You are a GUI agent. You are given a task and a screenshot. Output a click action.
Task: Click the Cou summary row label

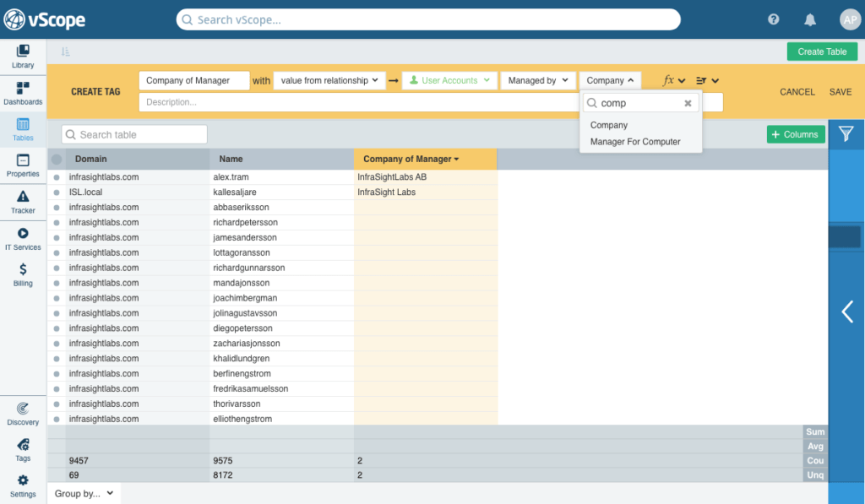point(815,460)
